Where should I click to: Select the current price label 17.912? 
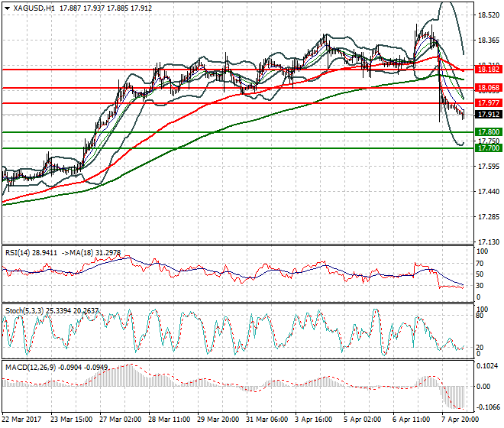pyautogui.click(x=488, y=114)
